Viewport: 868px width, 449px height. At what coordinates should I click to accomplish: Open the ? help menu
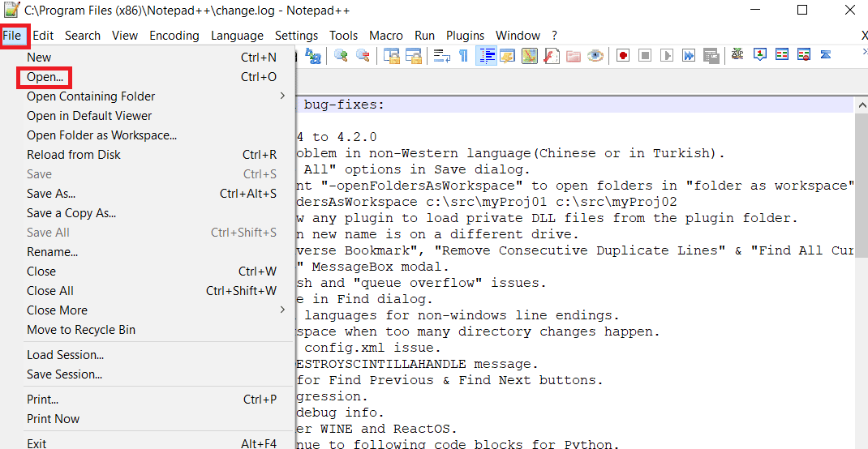click(554, 36)
